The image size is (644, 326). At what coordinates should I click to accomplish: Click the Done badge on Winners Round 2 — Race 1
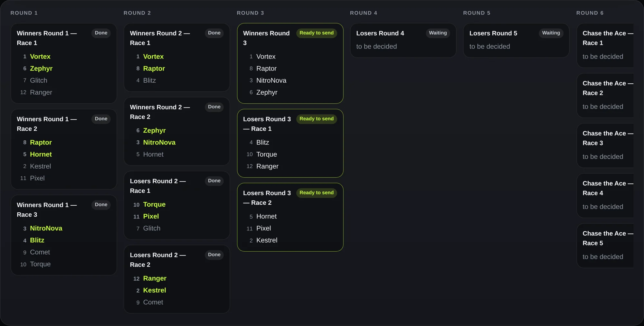coord(214,33)
